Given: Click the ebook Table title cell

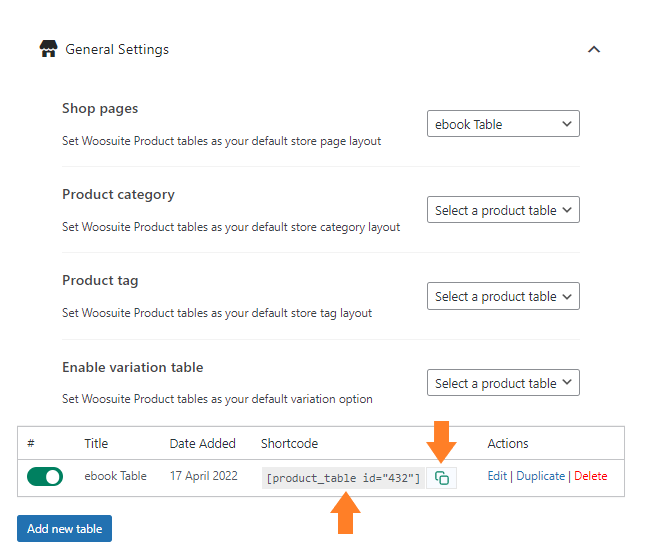Looking at the screenshot, I should pyautogui.click(x=116, y=476).
